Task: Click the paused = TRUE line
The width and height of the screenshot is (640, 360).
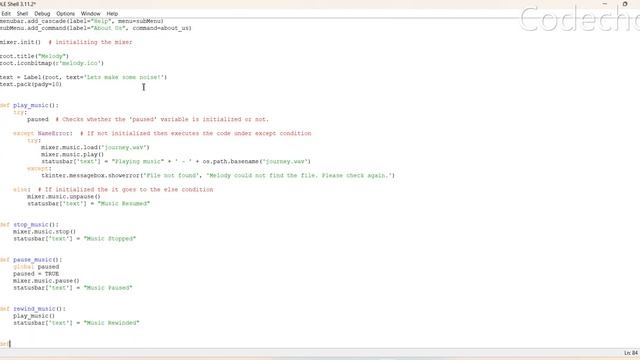Action: [x=36, y=273]
